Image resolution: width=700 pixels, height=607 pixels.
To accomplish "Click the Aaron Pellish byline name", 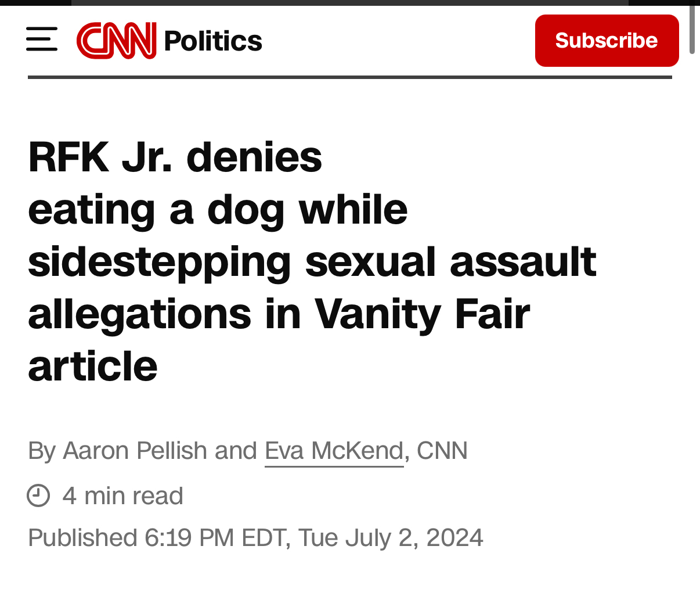I will [135, 451].
